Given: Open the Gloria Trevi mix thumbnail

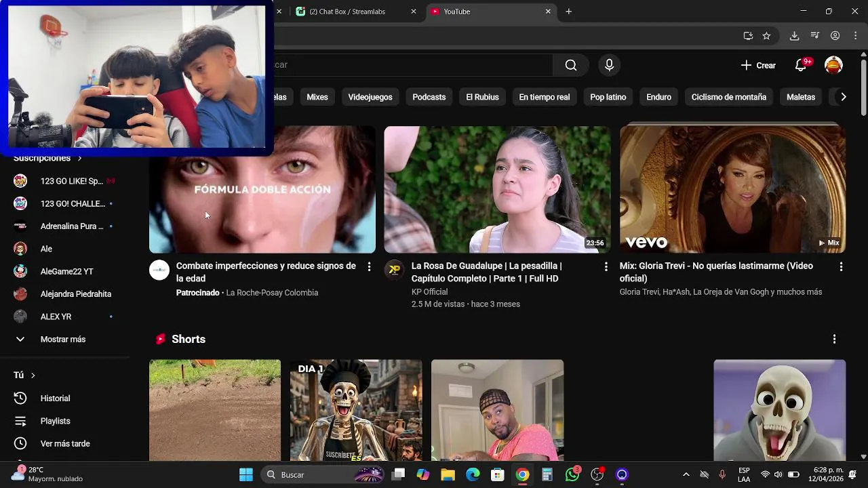Looking at the screenshot, I should point(732,190).
